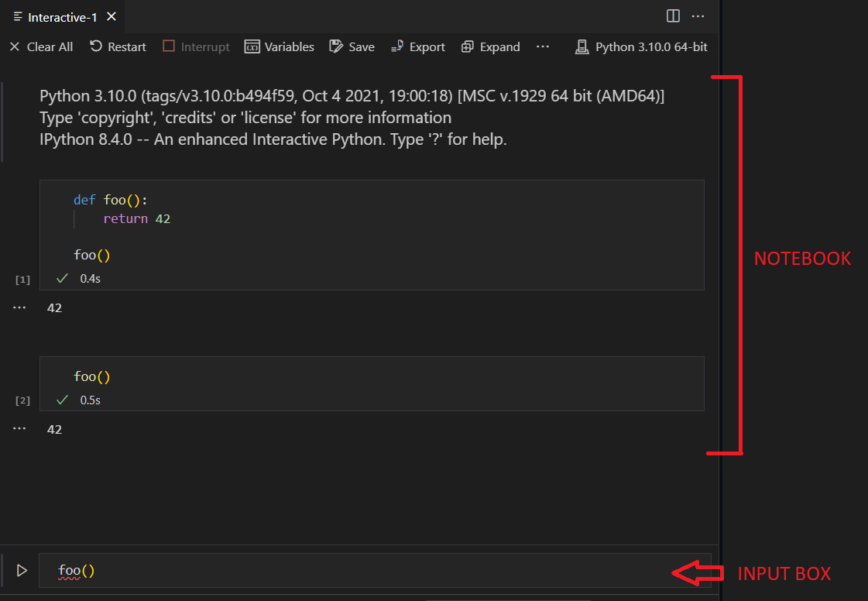Click the Clear All icon

click(15, 46)
